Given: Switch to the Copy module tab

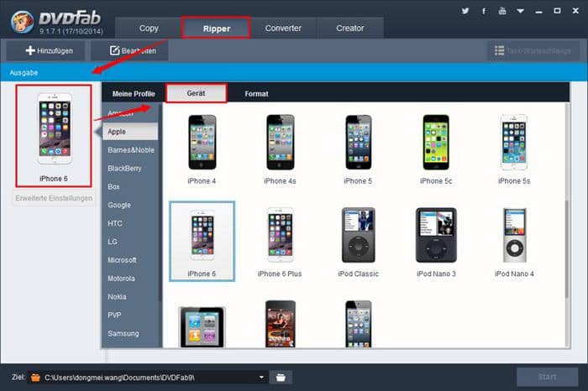Looking at the screenshot, I should [149, 28].
